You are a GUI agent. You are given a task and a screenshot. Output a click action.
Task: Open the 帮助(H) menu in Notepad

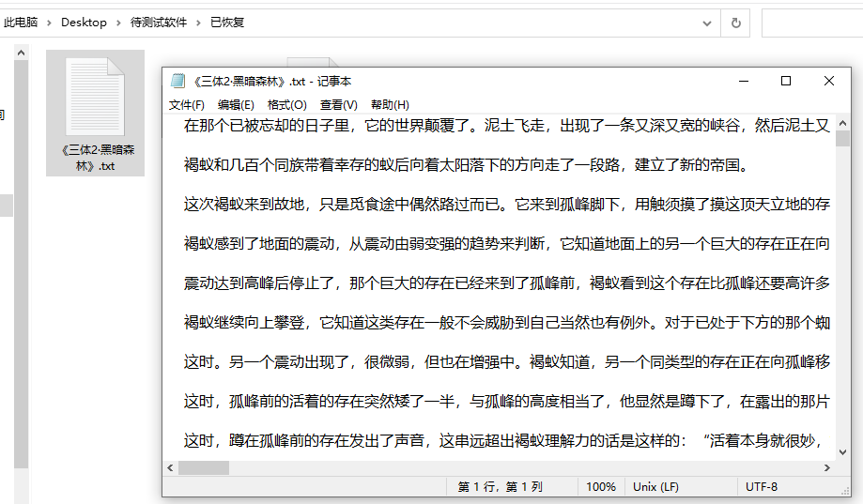(390, 104)
